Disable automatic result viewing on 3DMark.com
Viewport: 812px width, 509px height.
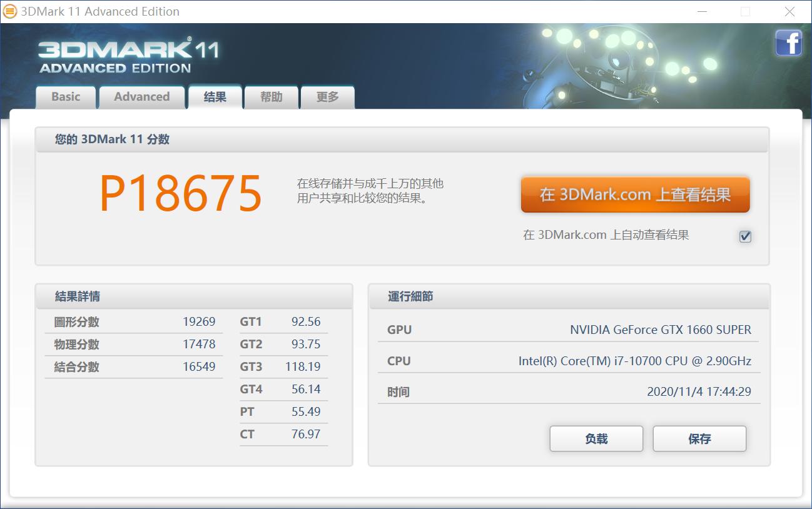point(744,236)
